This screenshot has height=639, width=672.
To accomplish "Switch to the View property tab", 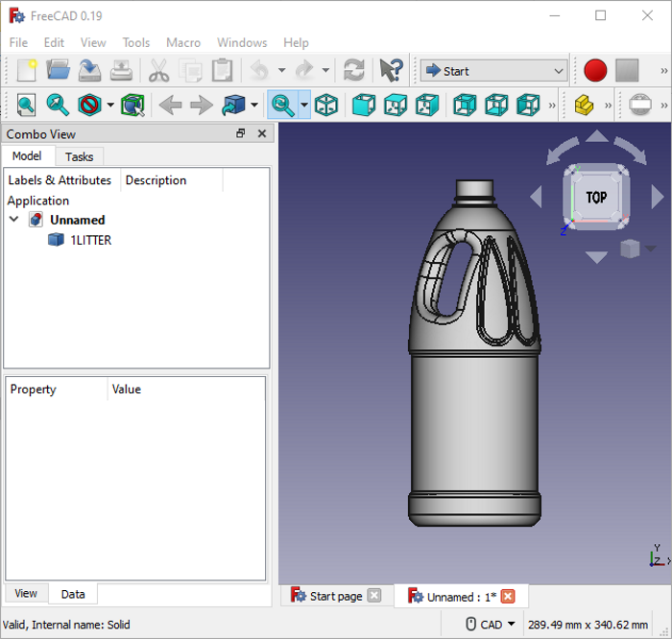I will 26,594.
